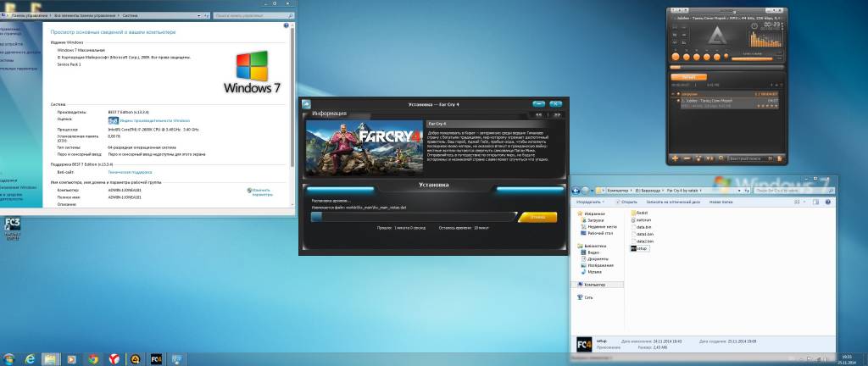Image resolution: width=868 pixels, height=366 pixels.
Task: Click the Forward button in Explorer window
Action: [x=585, y=190]
